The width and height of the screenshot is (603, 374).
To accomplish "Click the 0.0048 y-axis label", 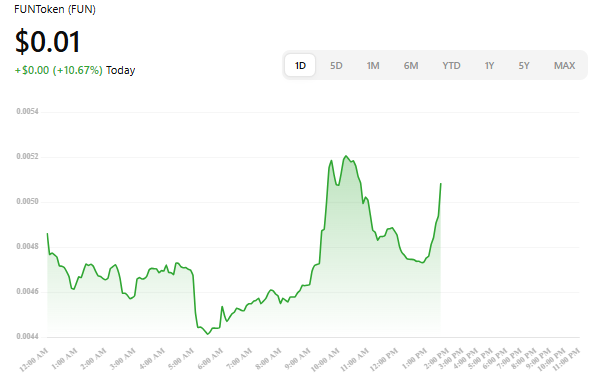I will click(27, 246).
